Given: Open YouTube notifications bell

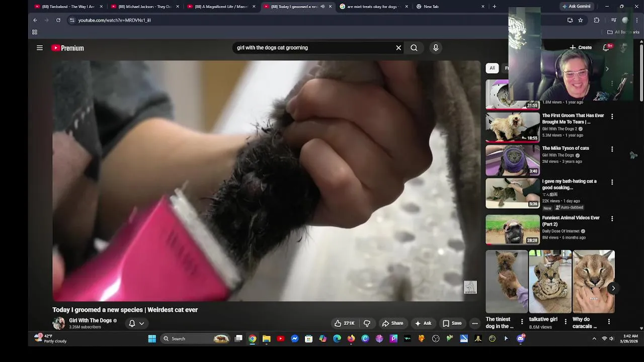Looking at the screenshot, I should [x=606, y=47].
